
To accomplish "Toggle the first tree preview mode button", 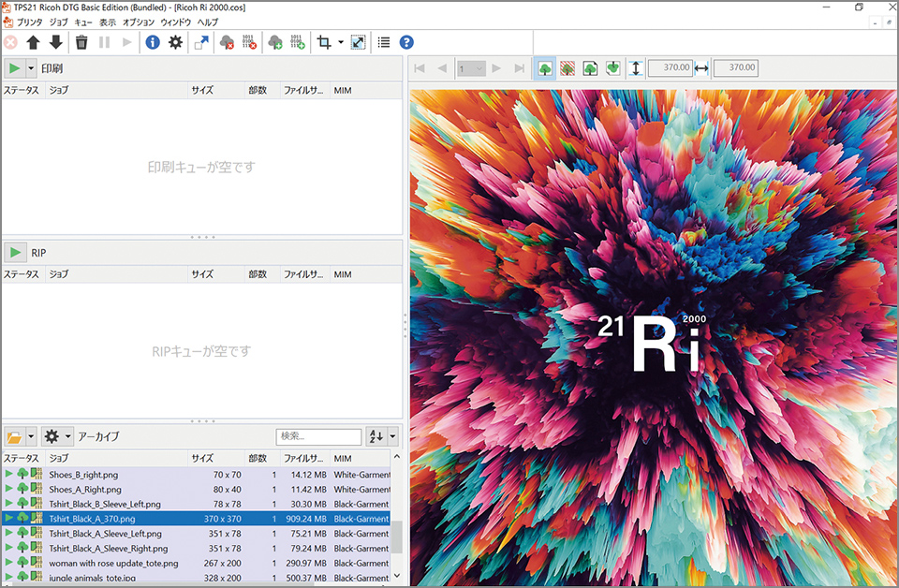I will [x=545, y=68].
